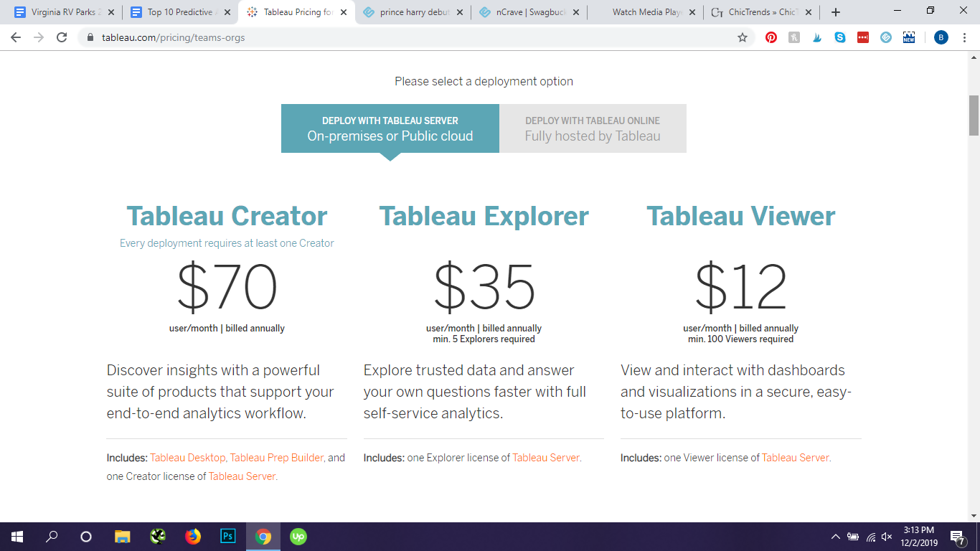Click the muted volume tray icon

(887, 537)
